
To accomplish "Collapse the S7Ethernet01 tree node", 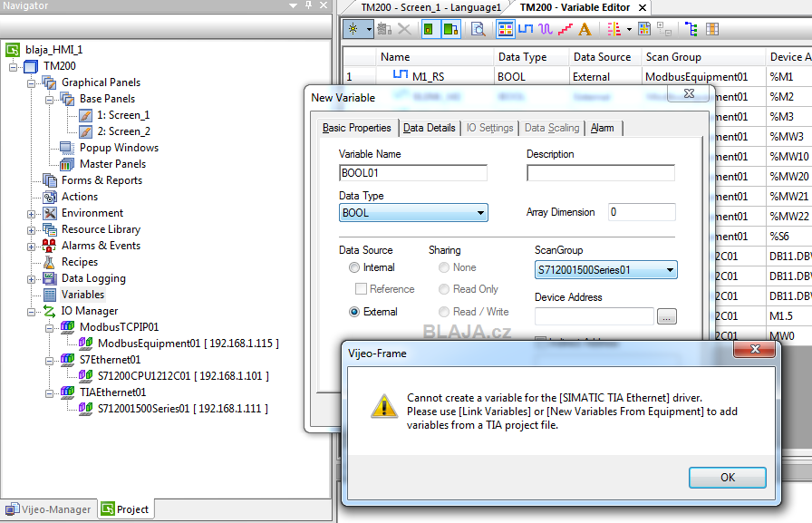I will pos(49,361).
